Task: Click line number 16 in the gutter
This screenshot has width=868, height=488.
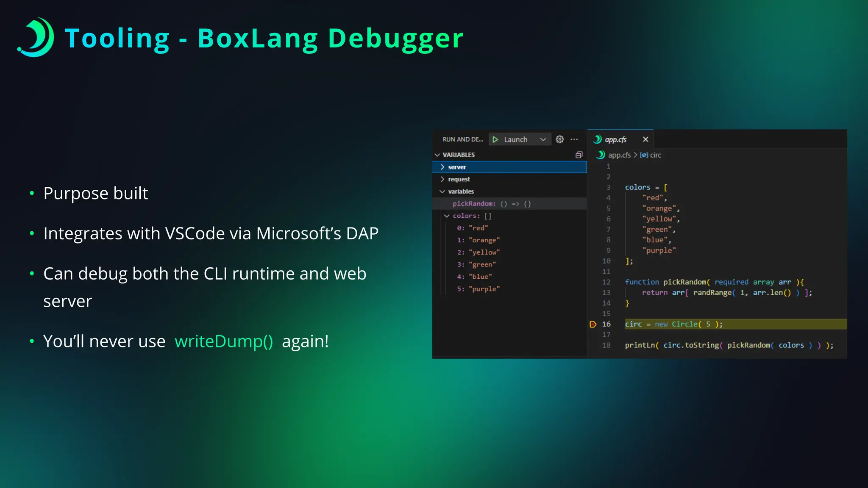Action: pyautogui.click(x=606, y=324)
